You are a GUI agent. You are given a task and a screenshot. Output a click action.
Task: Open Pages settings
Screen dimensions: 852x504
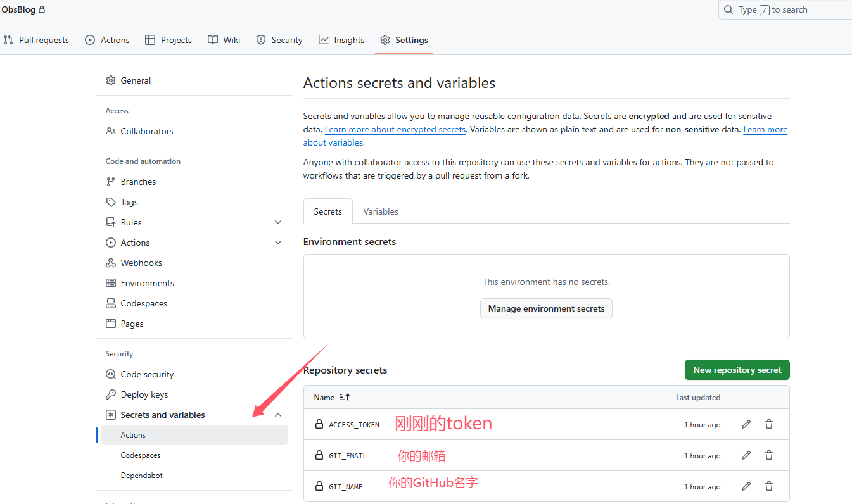pyautogui.click(x=132, y=324)
